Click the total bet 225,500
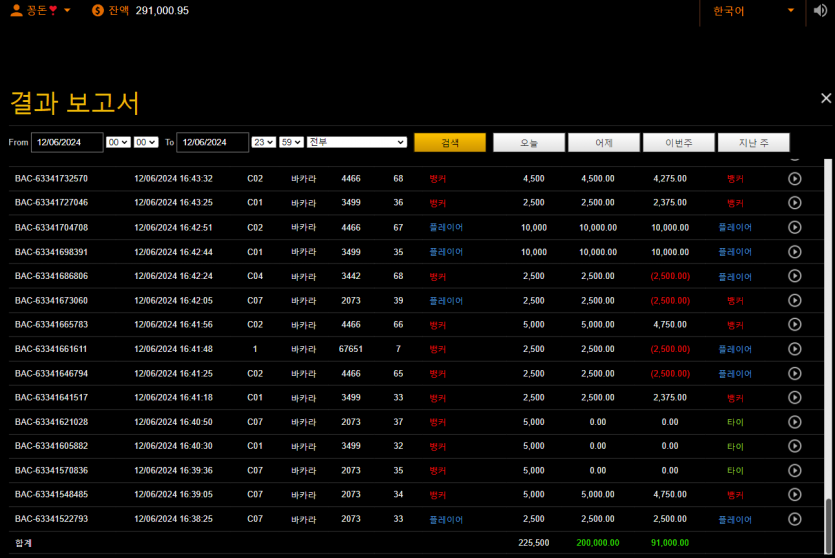Screen dimensions: 835x558 534,543
